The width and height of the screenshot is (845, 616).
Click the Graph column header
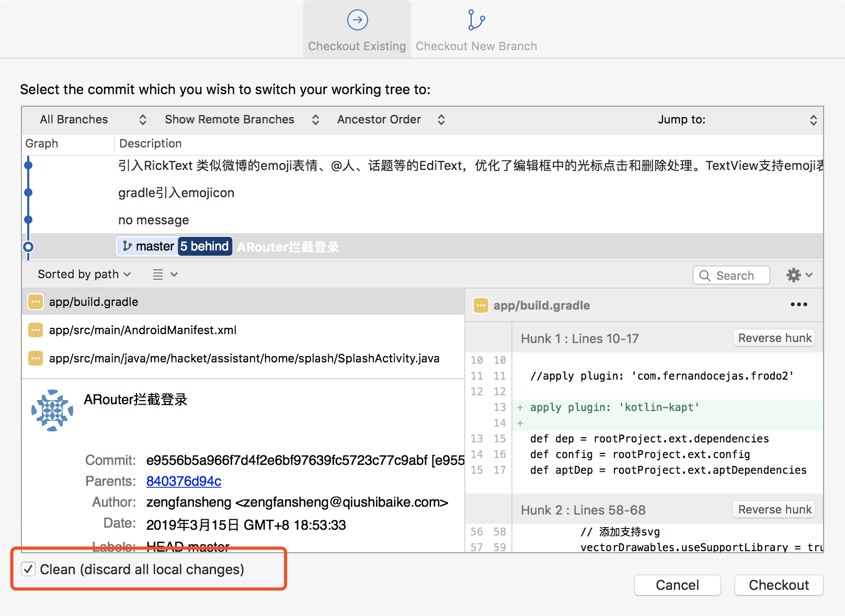pos(42,143)
